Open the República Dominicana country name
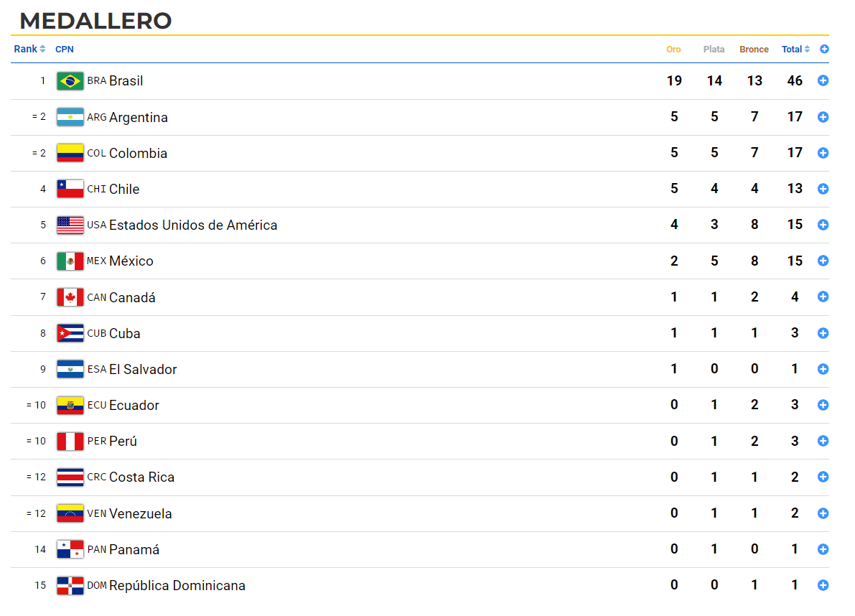 point(177,585)
